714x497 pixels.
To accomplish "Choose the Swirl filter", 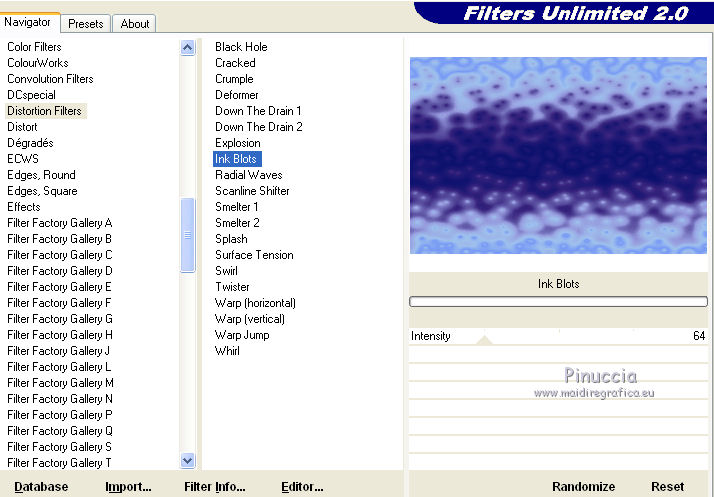I will (226, 271).
